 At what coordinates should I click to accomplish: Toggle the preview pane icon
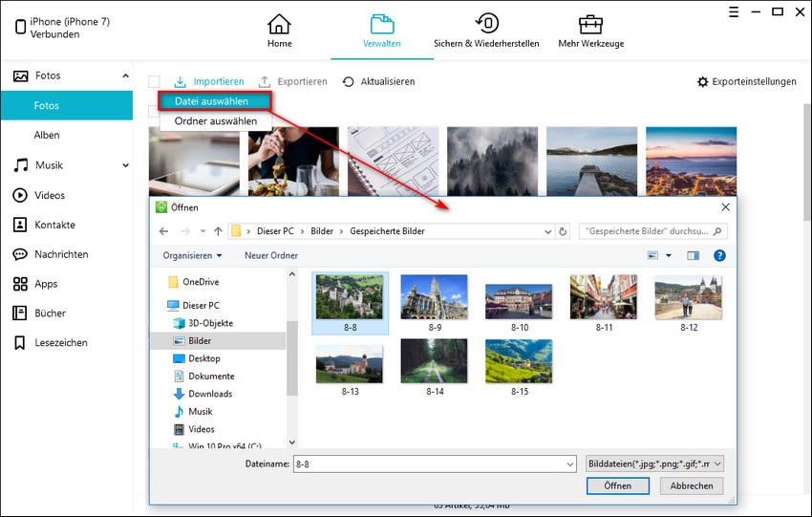693,255
